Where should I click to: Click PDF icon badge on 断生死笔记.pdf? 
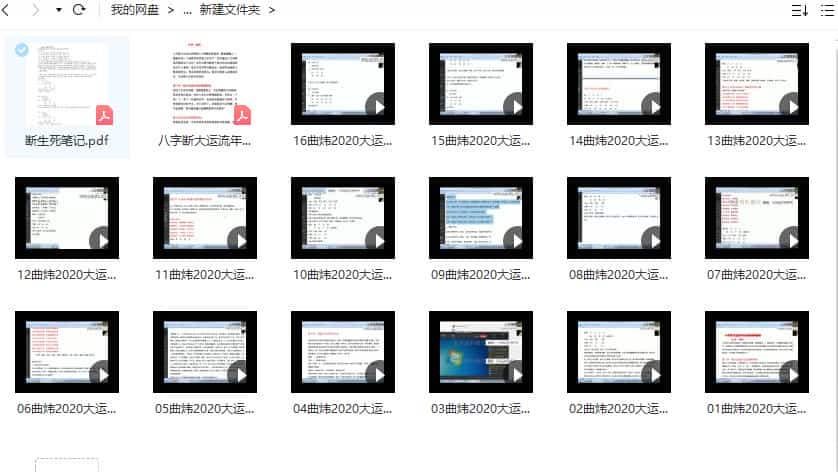pyautogui.click(x=104, y=117)
